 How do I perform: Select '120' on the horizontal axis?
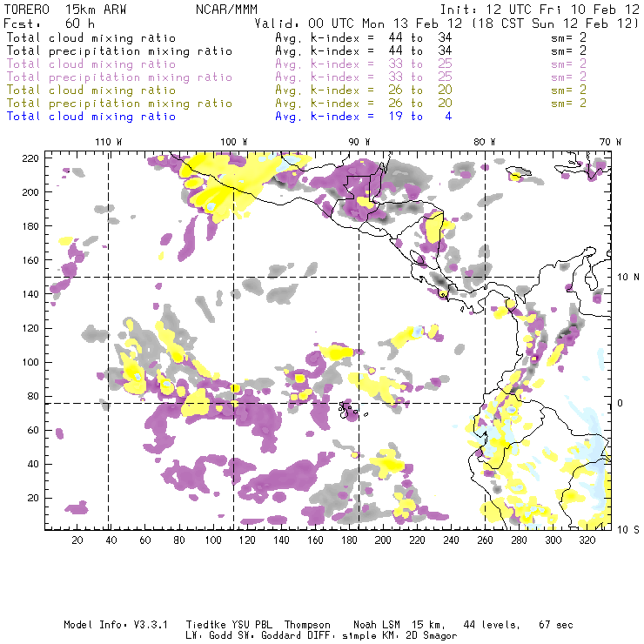point(247,540)
